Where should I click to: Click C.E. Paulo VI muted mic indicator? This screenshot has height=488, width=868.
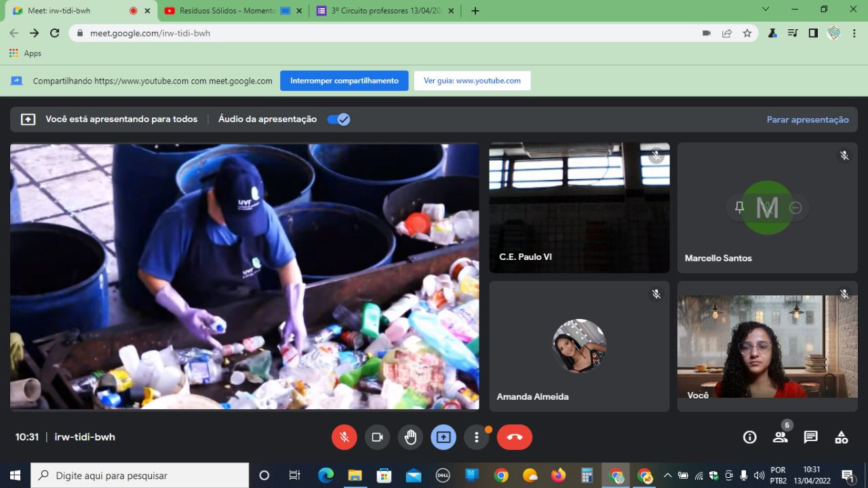[656, 155]
